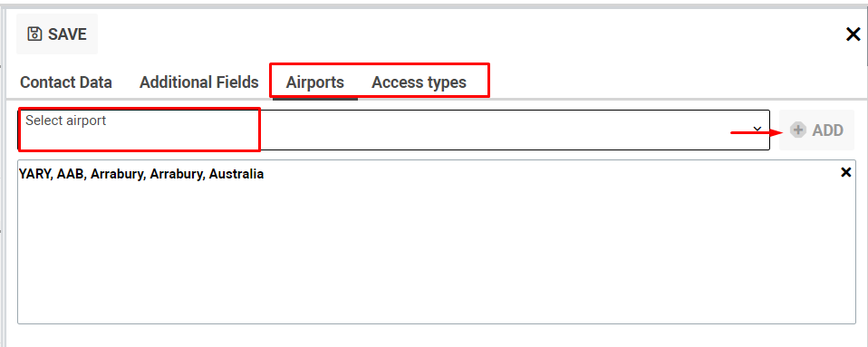Select the YARY Arrabury airport entry

coord(141,174)
